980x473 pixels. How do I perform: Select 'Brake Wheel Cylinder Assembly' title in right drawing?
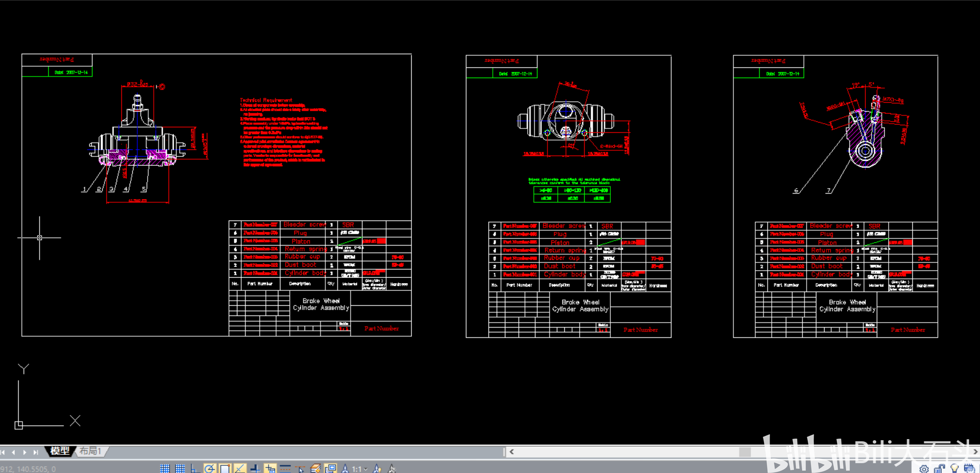847,306
